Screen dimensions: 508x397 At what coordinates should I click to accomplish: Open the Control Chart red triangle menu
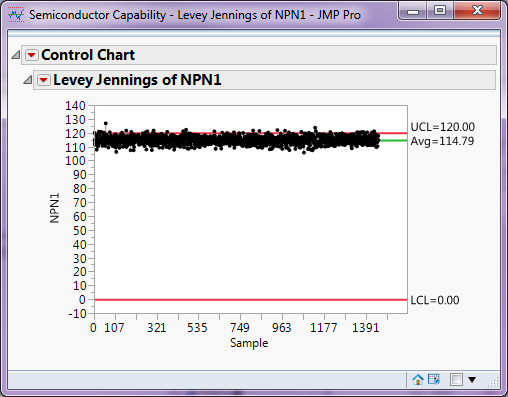click(x=32, y=55)
